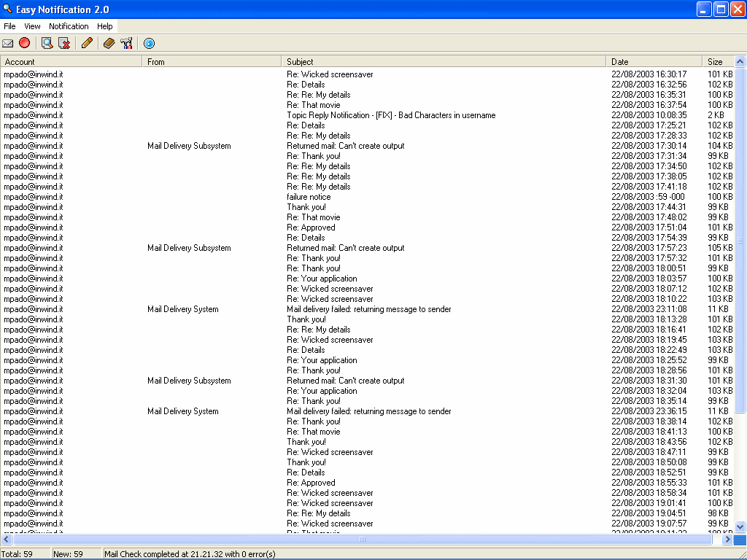Open the hammer and tools settings icon
This screenshot has height=560, width=747.
(126, 43)
